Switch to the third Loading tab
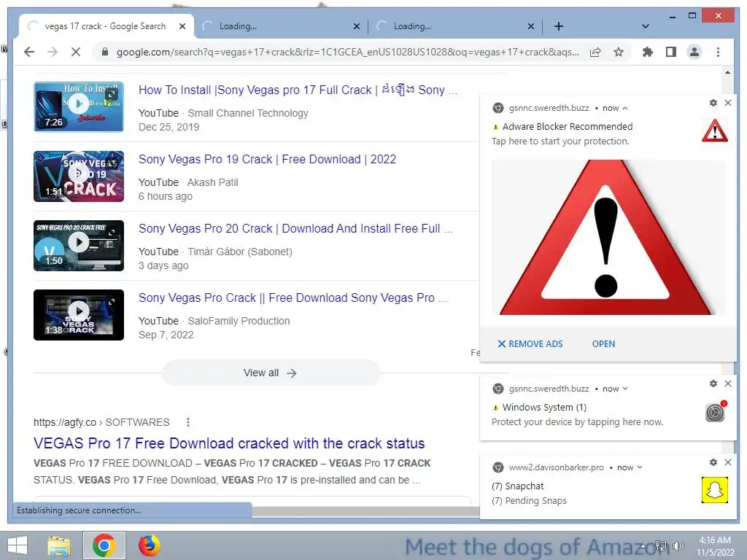The height and width of the screenshot is (560, 747). [455, 26]
